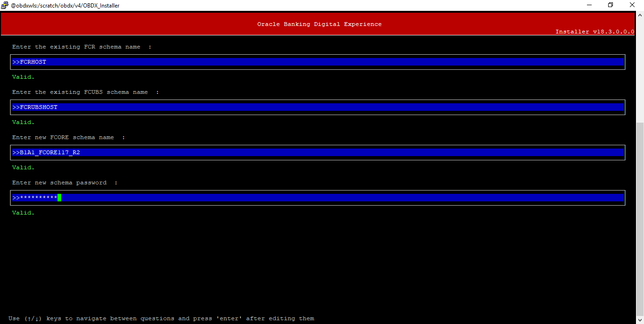Click 'Enter the existing FCR schema name' prompt

click(x=82, y=47)
